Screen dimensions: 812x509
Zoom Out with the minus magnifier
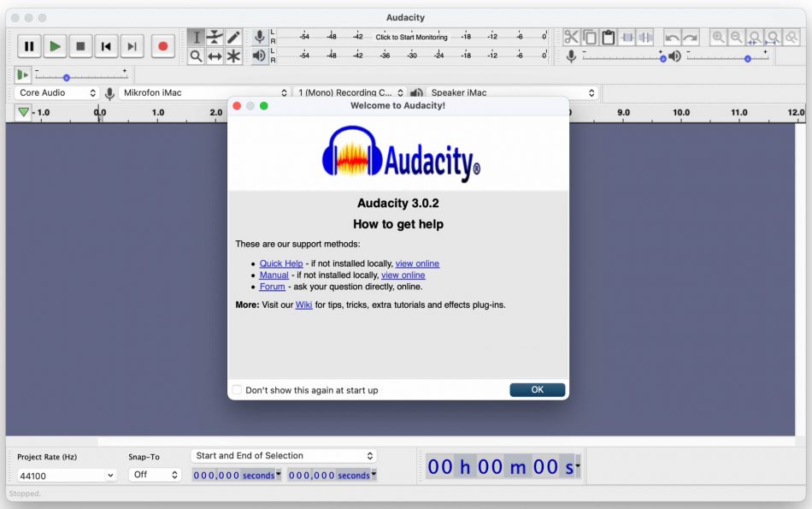tap(737, 38)
